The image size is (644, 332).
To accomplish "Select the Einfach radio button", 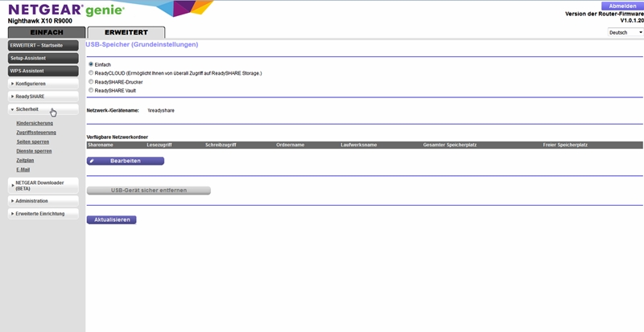I will 90,64.
